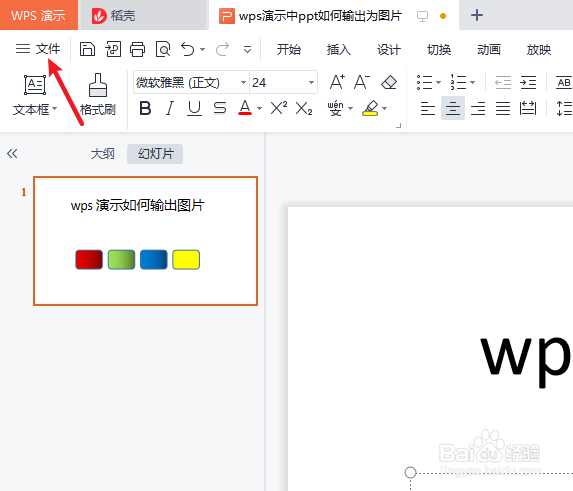Switch to the 放映 ribbon tab

[539, 49]
